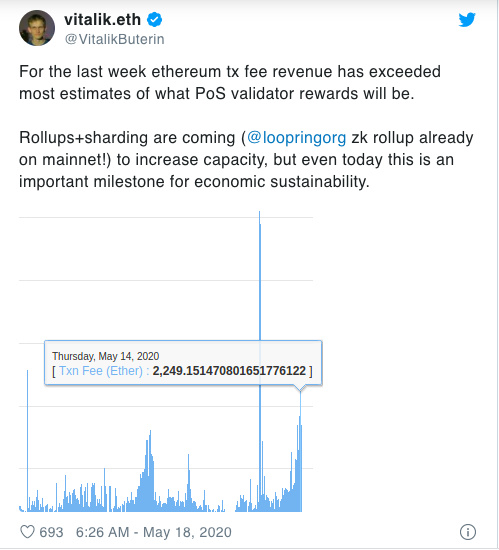Click the Twitter bird logo
Viewport: 499px width, 550px height.
click(467, 20)
